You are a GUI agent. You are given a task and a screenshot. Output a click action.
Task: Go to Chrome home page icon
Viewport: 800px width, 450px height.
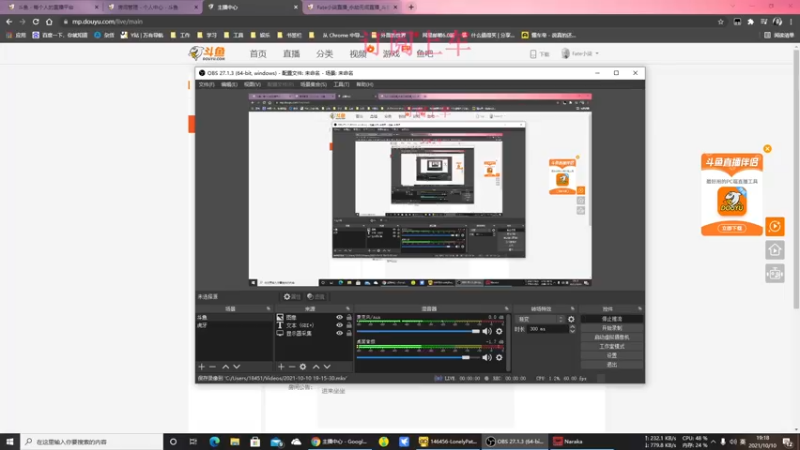pyautogui.click(x=49, y=21)
